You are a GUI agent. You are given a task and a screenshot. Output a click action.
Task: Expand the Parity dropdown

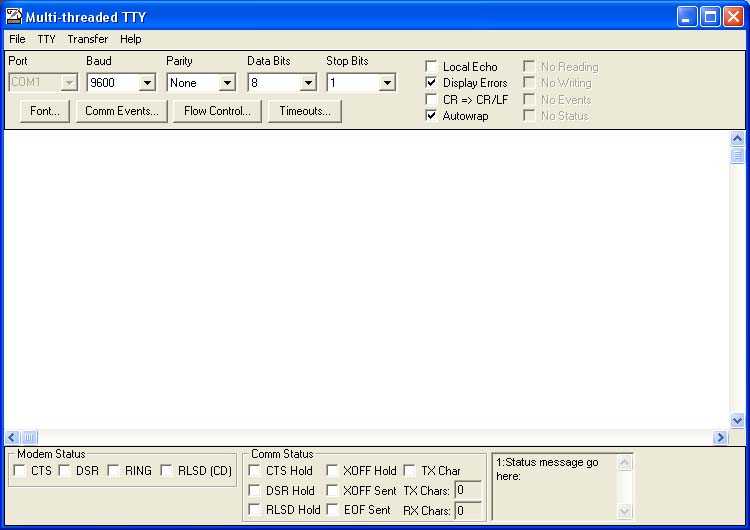click(x=227, y=83)
